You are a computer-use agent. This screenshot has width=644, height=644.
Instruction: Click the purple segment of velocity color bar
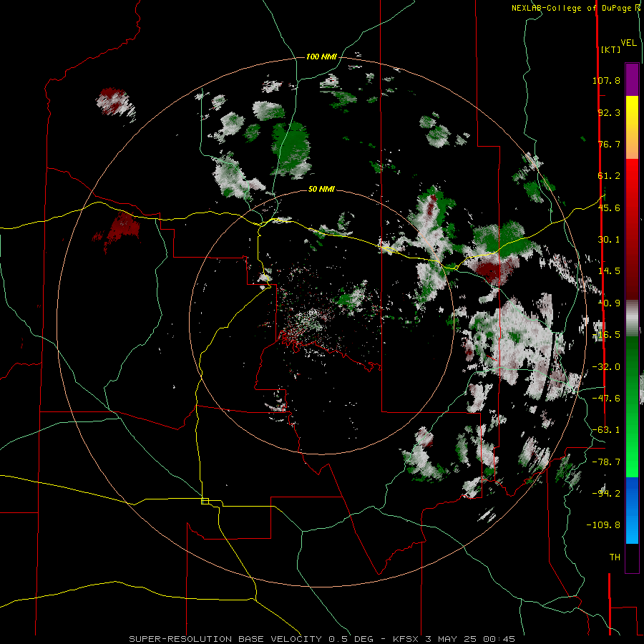click(x=632, y=80)
